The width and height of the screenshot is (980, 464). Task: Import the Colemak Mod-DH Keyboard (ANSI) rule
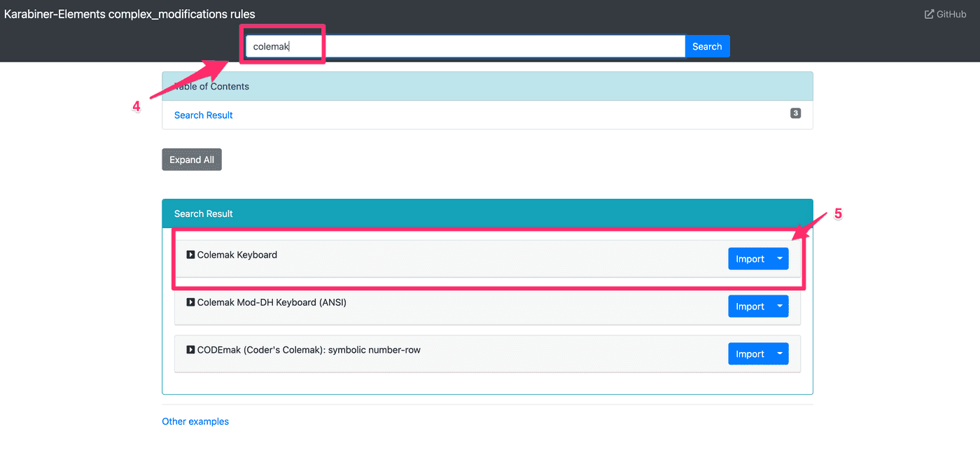coord(749,307)
